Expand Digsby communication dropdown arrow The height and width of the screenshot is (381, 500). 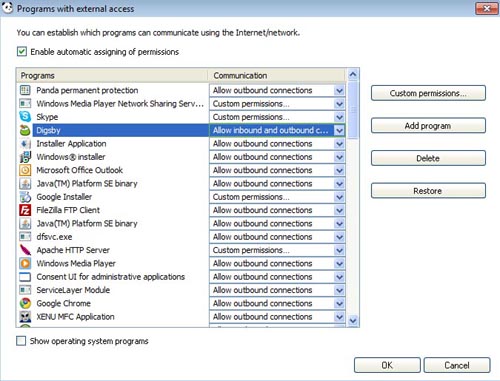(339, 130)
